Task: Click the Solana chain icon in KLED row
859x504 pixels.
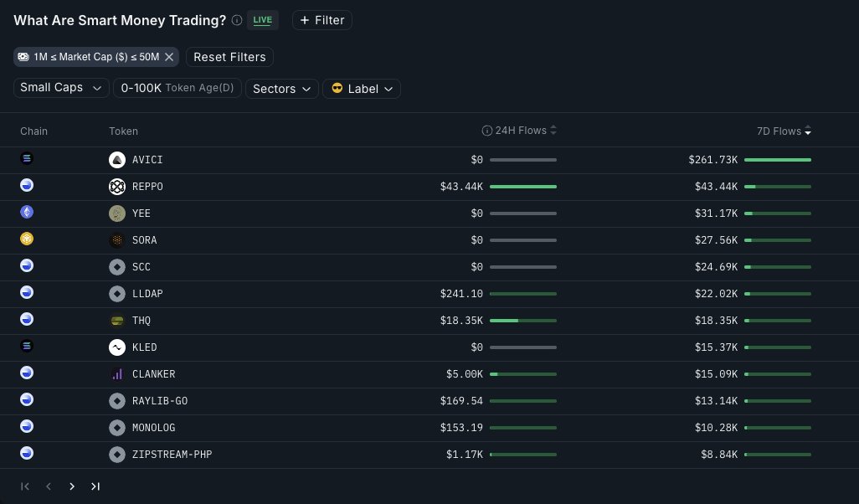Action: [27, 346]
